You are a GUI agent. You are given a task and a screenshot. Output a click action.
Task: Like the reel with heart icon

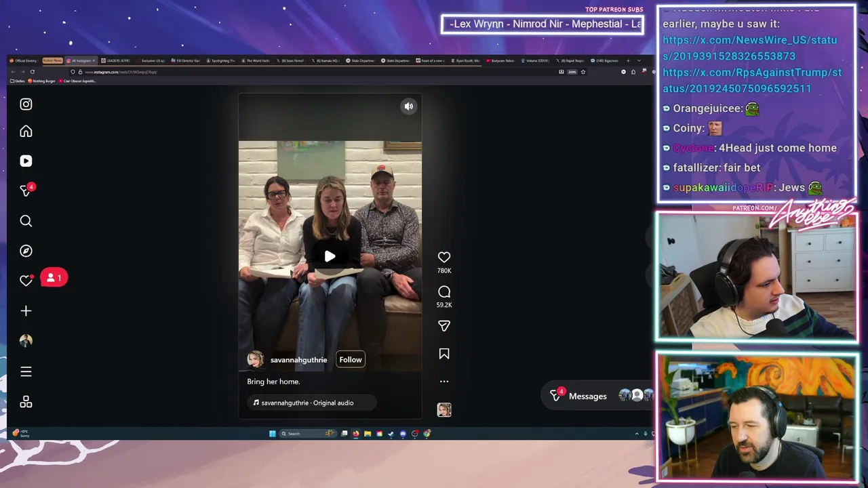coord(444,258)
